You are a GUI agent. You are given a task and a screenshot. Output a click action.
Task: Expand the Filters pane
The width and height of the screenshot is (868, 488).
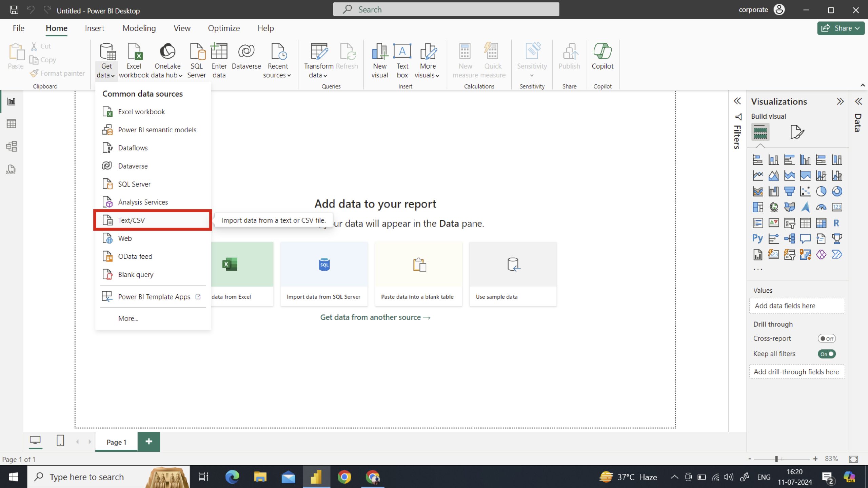pyautogui.click(x=737, y=101)
